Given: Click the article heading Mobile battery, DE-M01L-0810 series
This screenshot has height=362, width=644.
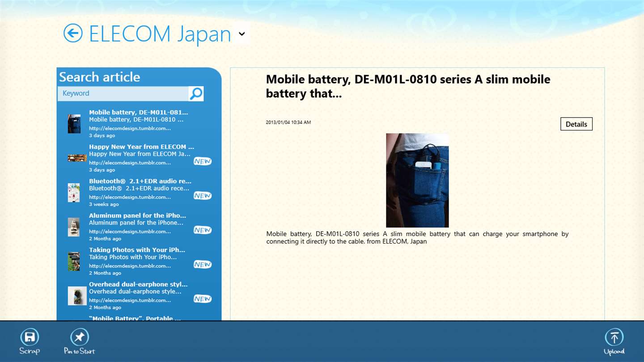Looking at the screenshot, I should click(408, 86).
